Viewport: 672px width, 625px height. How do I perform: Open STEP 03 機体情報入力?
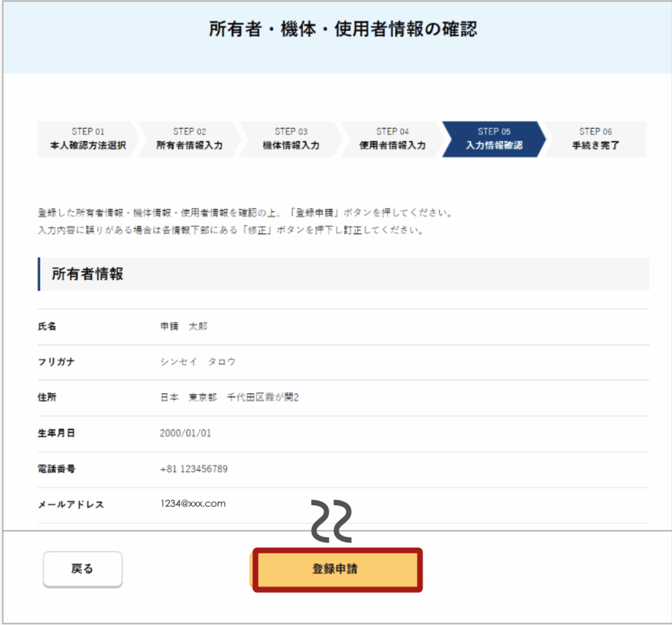tap(291, 139)
